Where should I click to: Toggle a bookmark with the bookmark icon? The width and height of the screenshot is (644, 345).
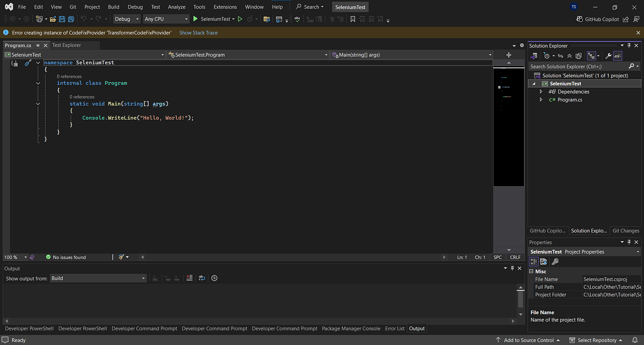pos(353,19)
